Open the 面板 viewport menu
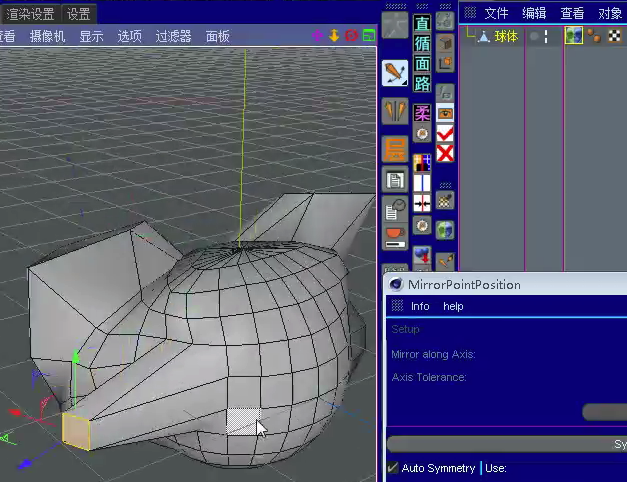The height and width of the screenshot is (482, 627). tap(218, 36)
